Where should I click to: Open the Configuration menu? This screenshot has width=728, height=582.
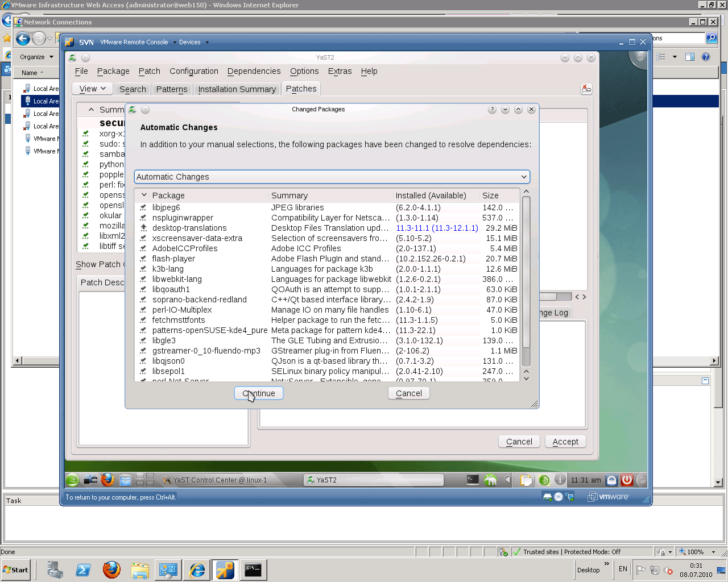(x=194, y=71)
